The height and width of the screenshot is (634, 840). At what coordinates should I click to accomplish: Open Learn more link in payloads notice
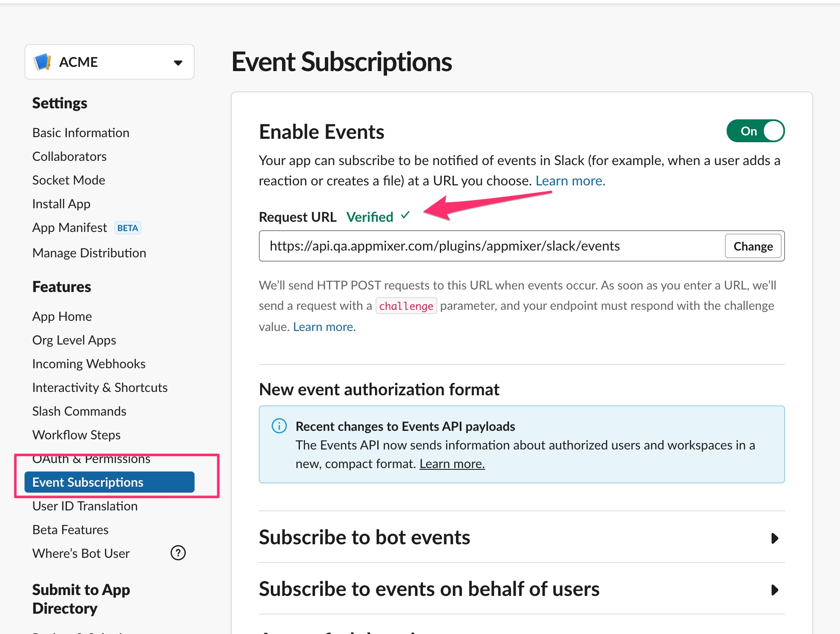452,464
